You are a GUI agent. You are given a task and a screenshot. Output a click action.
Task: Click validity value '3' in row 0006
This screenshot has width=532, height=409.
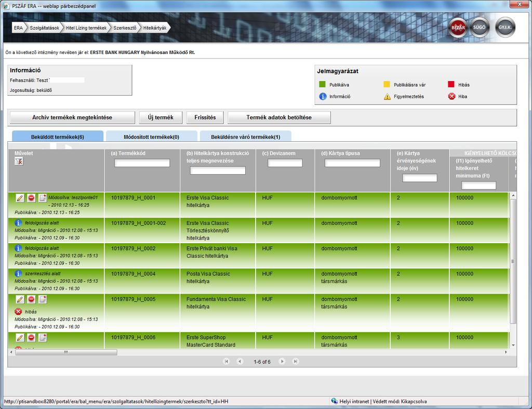tap(398, 337)
